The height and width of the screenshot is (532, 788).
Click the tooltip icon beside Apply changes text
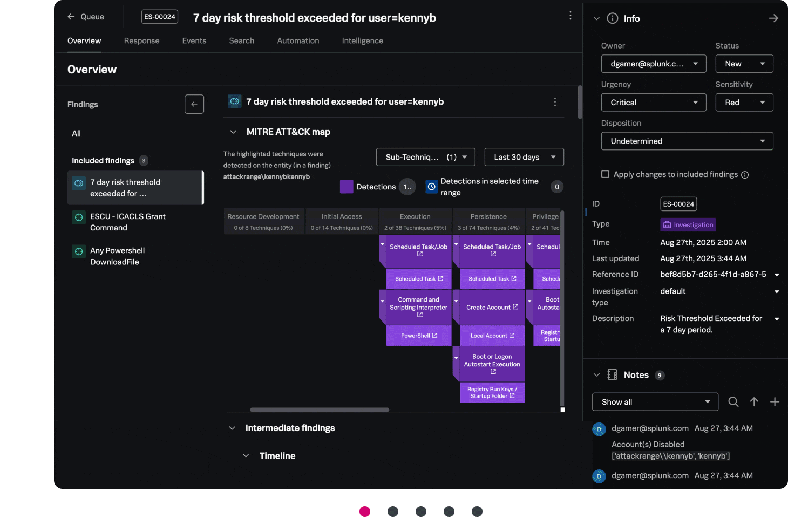[745, 174]
